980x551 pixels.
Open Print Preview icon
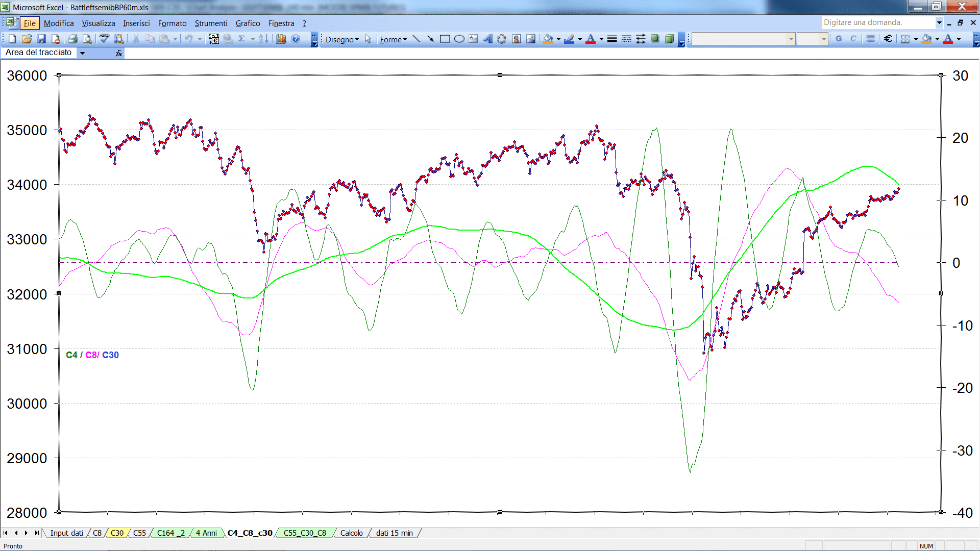pyautogui.click(x=87, y=39)
